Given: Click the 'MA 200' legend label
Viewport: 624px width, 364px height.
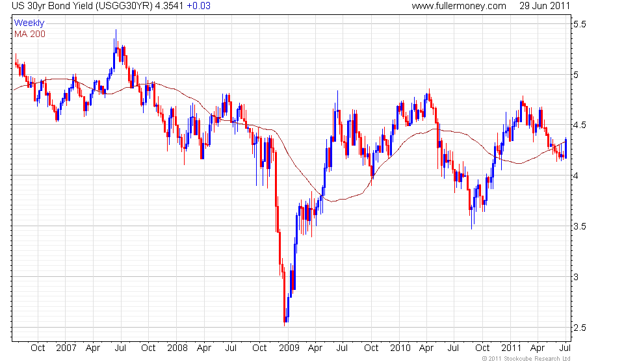Looking at the screenshot, I should coord(30,34).
